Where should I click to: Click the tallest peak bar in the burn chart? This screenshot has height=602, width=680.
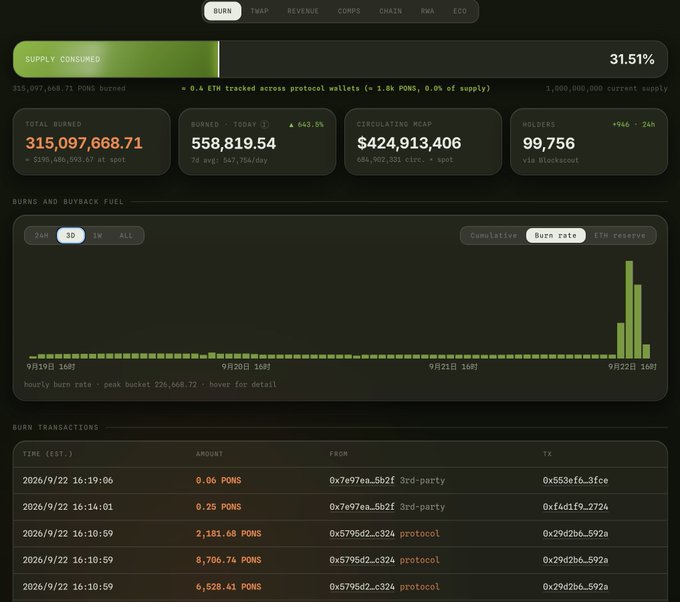click(629, 310)
